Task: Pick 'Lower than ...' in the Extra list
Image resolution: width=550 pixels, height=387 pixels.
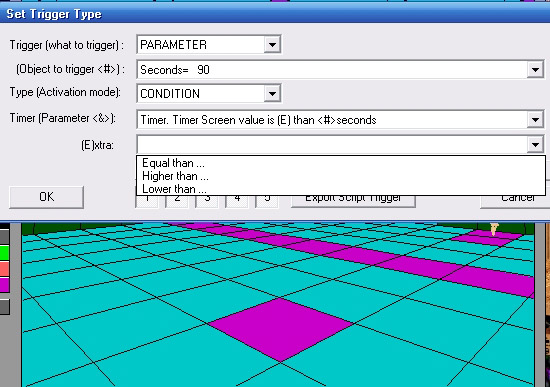Action: click(174, 189)
